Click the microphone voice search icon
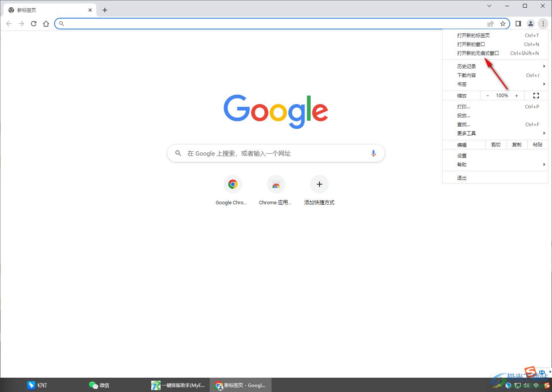This screenshot has width=552, height=392. 373,153
